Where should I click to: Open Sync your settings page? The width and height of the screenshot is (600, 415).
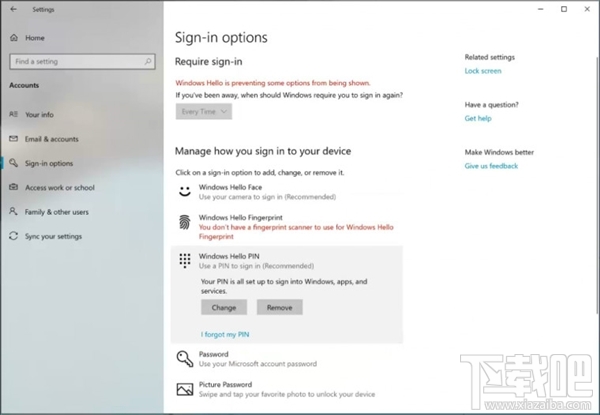coord(54,236)
